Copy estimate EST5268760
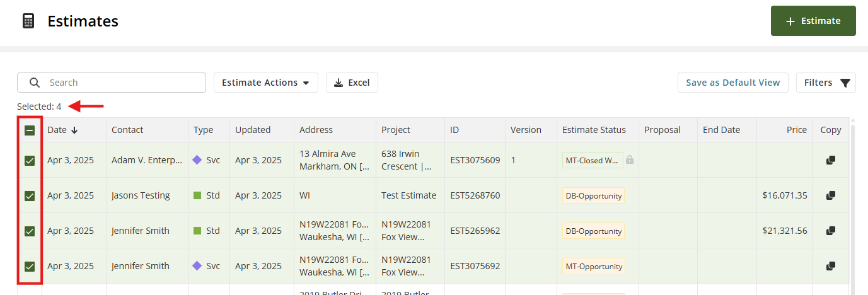Viewport: 868px width, 295px height. coord(831,195)
